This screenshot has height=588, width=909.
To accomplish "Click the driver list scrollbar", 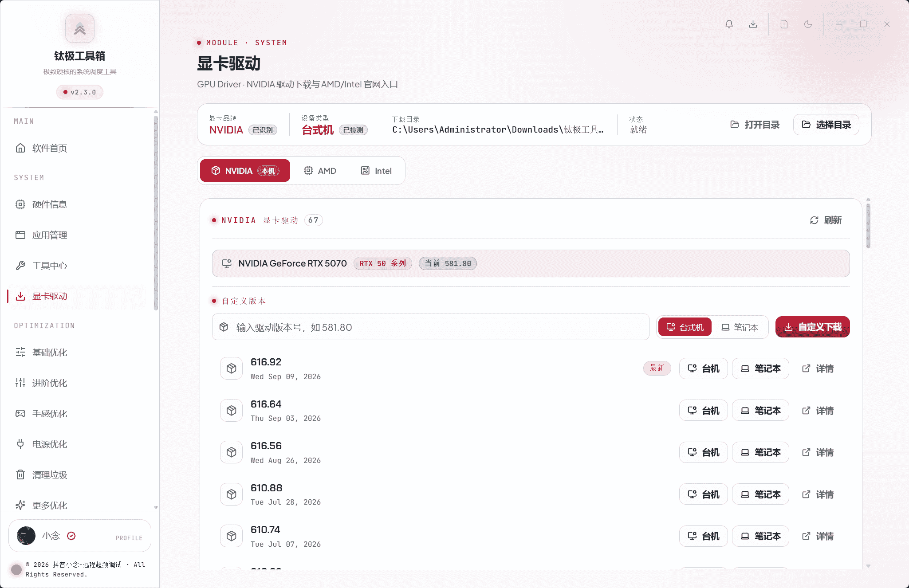I will click(x=868, y=226).
